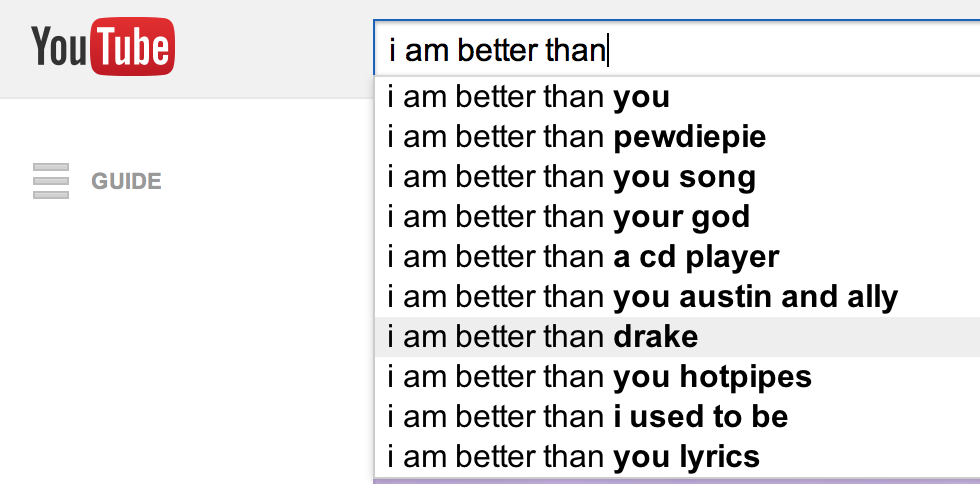Screen dimensions: 980x484
Task: Click the YouTube logo
Action: [103, 47]
